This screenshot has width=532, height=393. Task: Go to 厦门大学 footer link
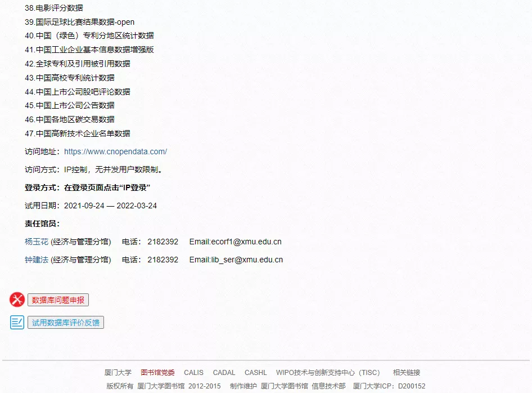(x=118, y=373)
